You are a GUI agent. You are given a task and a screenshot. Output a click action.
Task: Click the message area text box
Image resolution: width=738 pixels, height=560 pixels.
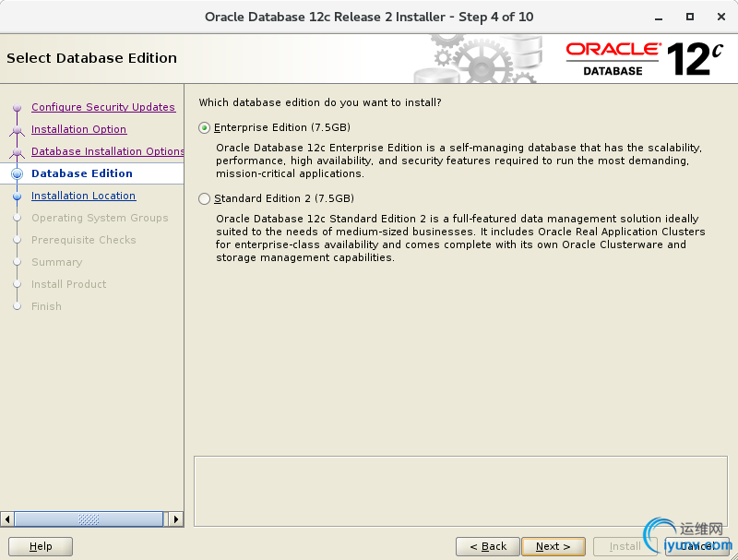460,491
